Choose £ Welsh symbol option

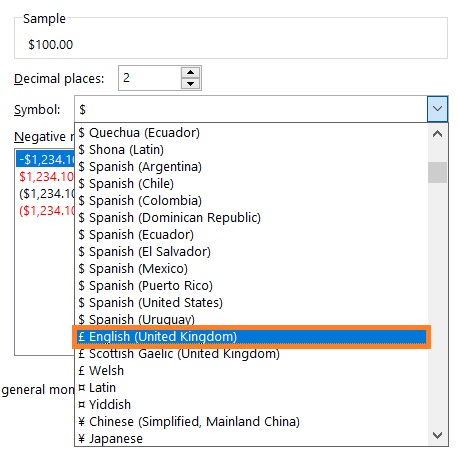251,371
